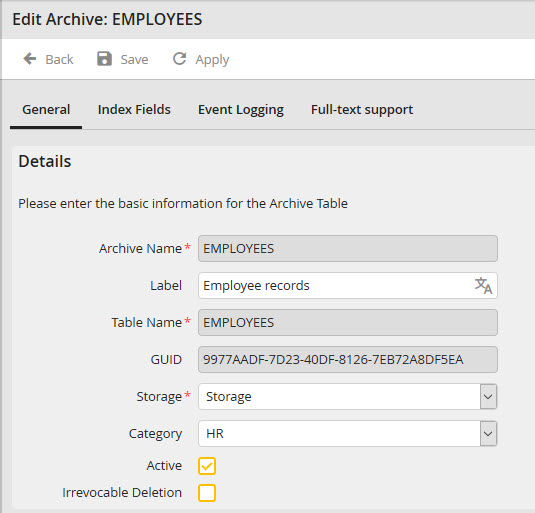
Task: Click the Back button label
Action: 59,60
